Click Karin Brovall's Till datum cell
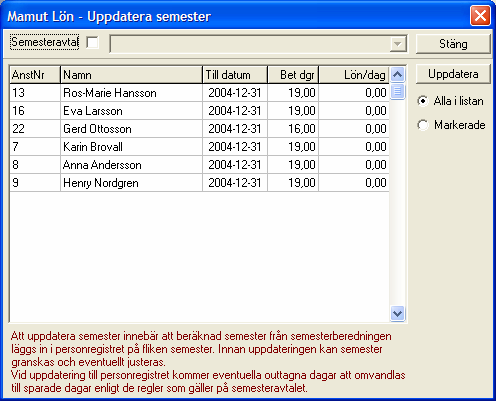 (235, 147)
